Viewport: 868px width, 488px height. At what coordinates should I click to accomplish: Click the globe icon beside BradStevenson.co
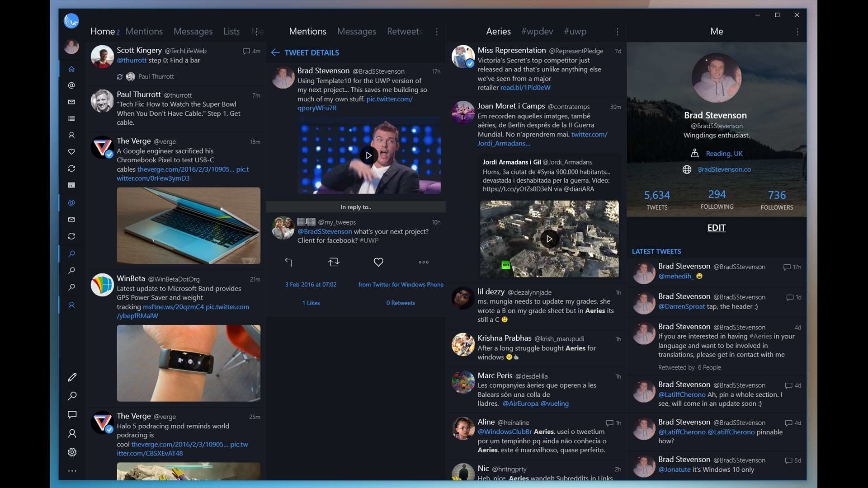pyautogui.click(x=687, y=169)
